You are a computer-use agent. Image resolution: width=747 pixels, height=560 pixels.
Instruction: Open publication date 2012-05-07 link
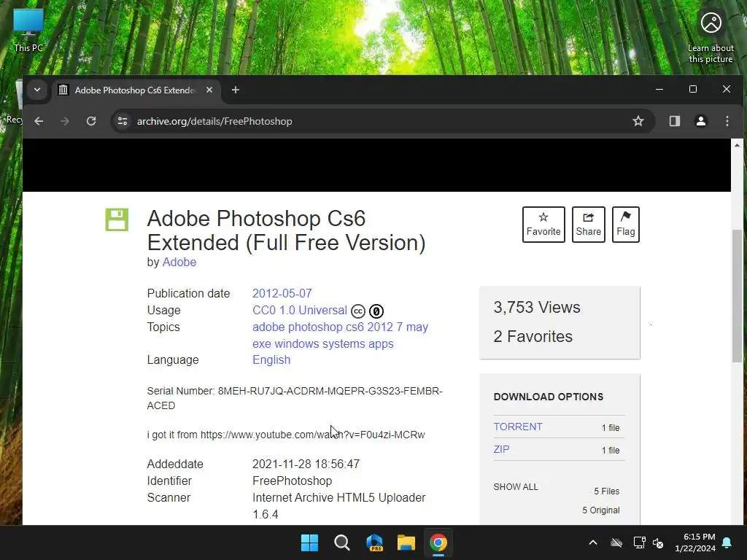[x=282, y=293]
